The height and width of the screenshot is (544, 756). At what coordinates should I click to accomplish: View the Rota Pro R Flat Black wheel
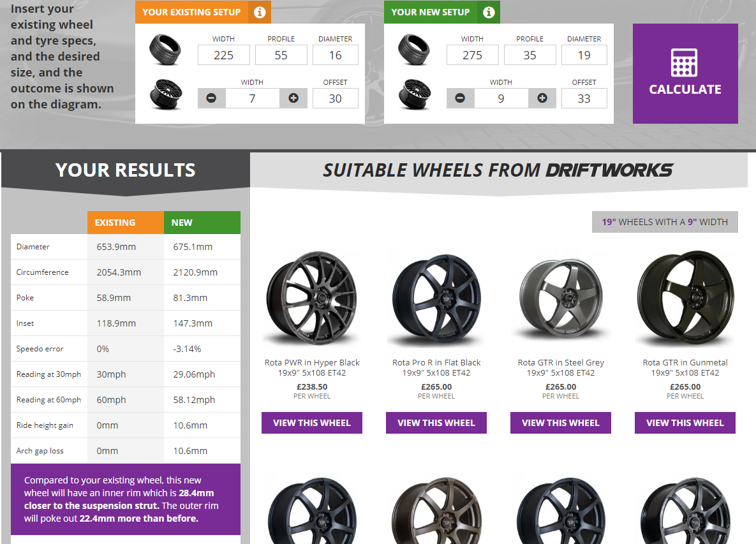click(x=436, y=423)
